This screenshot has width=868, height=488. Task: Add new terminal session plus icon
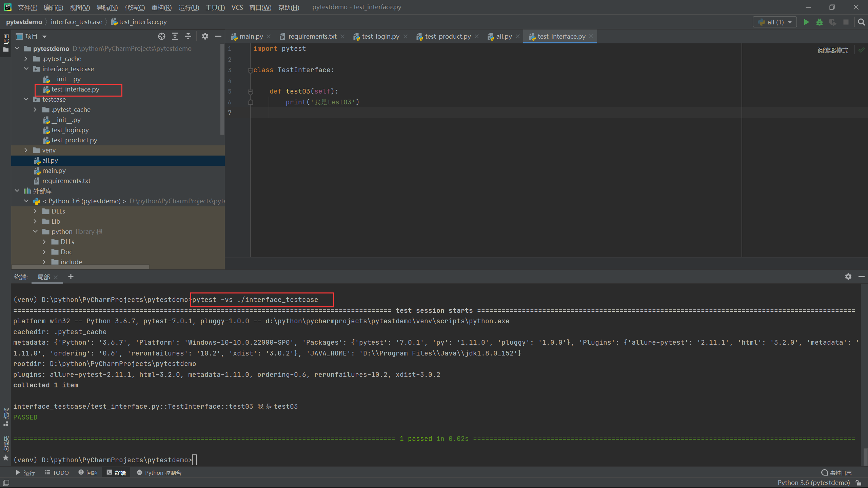pyautogui.click(x=71, y=277)
